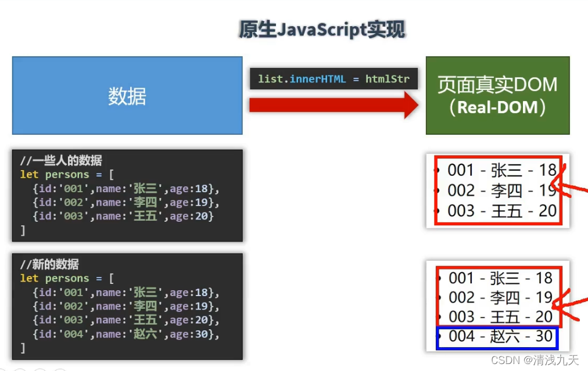Click the id:'002' 李四 line in 一些人的数据 block
This screenshot has height=371, width=588.
[126, 203]
